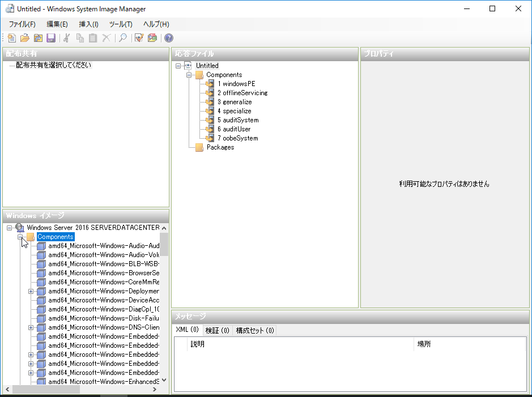
Task: Click the Copy toolbar icon
Action: pos(80,38)
